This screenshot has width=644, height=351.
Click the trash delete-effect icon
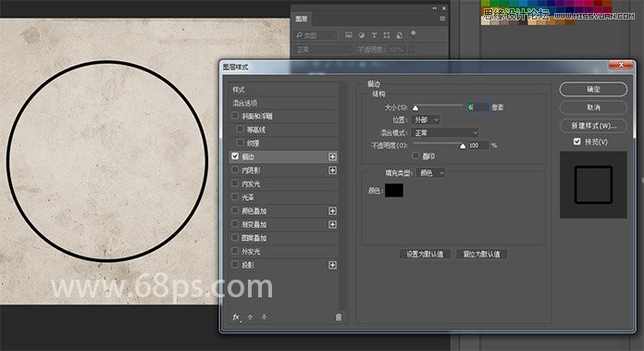point(339,318)
